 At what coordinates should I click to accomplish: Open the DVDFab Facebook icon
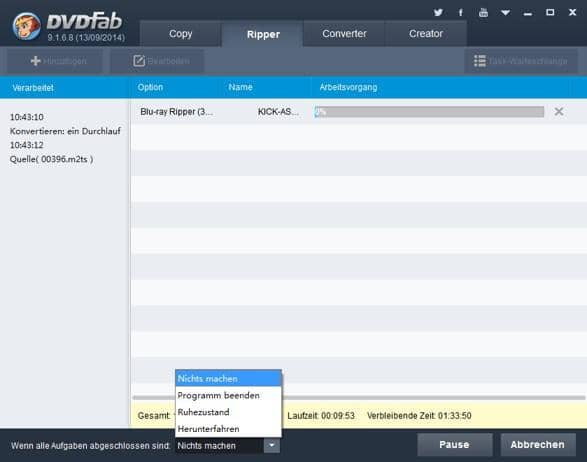pos(461,13)
